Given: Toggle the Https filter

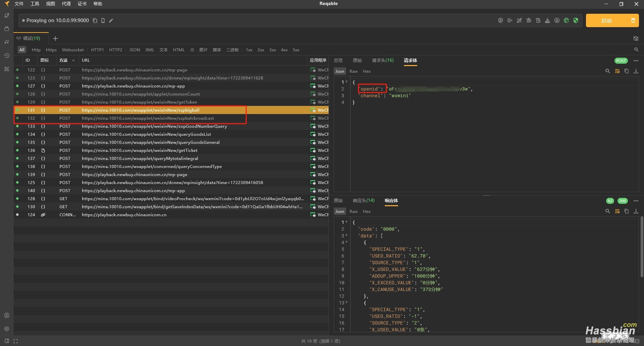Looking at the screenshot, I should pyautogui.click(x=51, y=50).
